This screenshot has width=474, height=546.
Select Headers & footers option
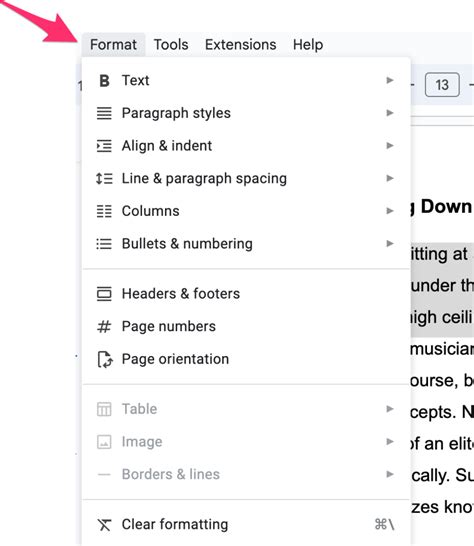(246, 294)
